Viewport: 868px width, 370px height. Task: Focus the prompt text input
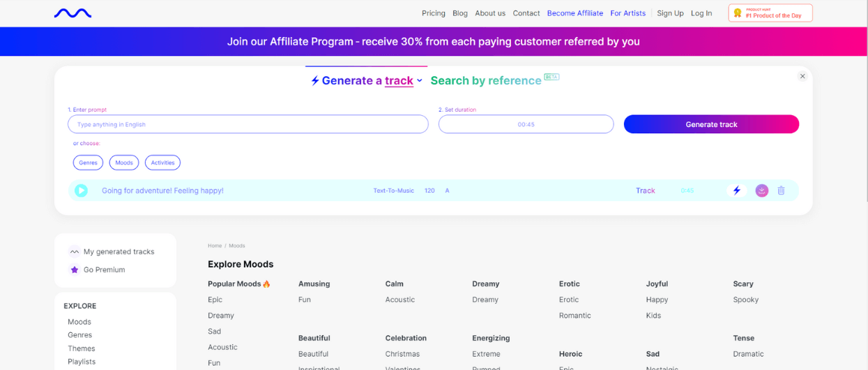point(248,124)
